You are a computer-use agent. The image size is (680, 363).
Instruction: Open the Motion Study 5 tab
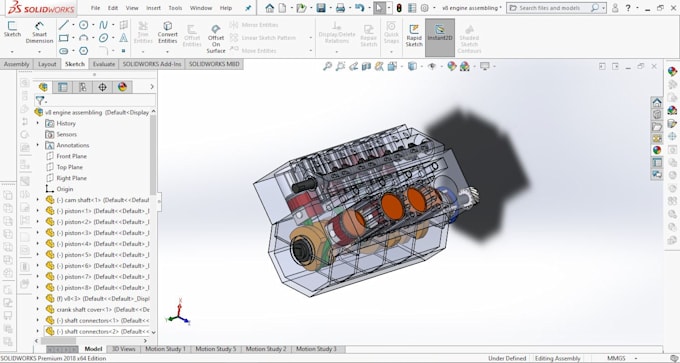click(216, 349)
